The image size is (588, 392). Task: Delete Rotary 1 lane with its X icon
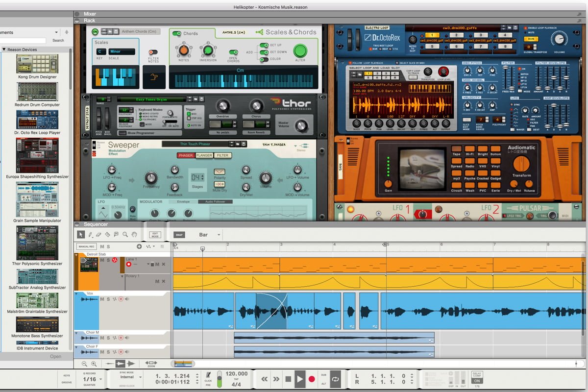[164, 281]
